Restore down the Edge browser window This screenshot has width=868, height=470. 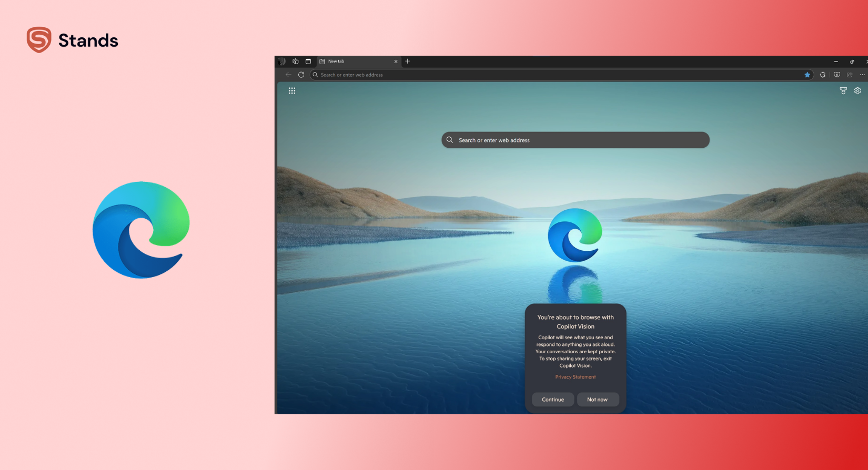pyautogui.click(x=852, y=62)
